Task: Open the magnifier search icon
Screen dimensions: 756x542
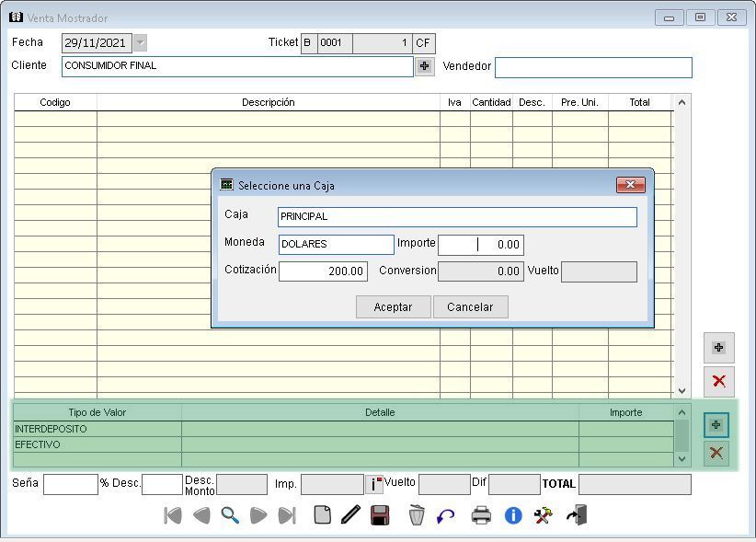Action: coord(230,515)
